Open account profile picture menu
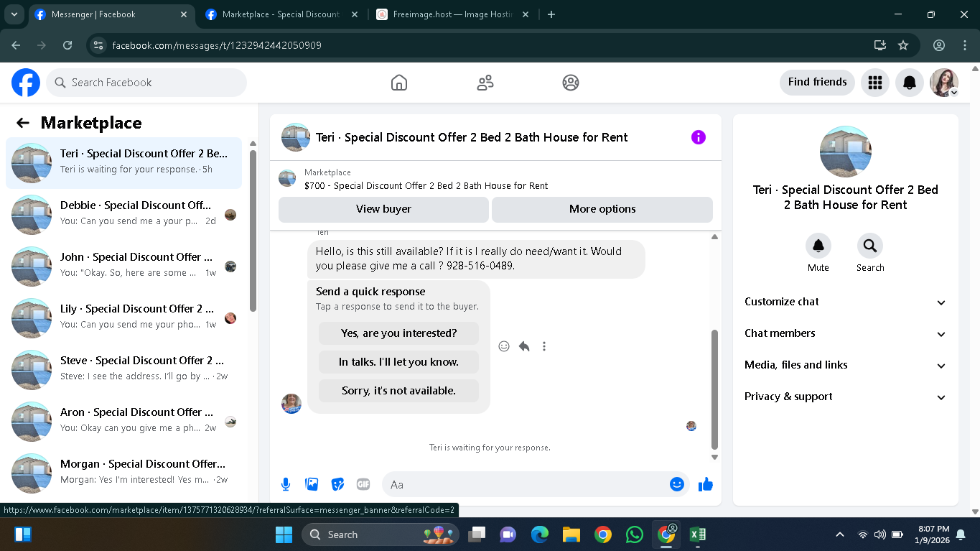Screen dimensions: 980x551 [944, 83]
